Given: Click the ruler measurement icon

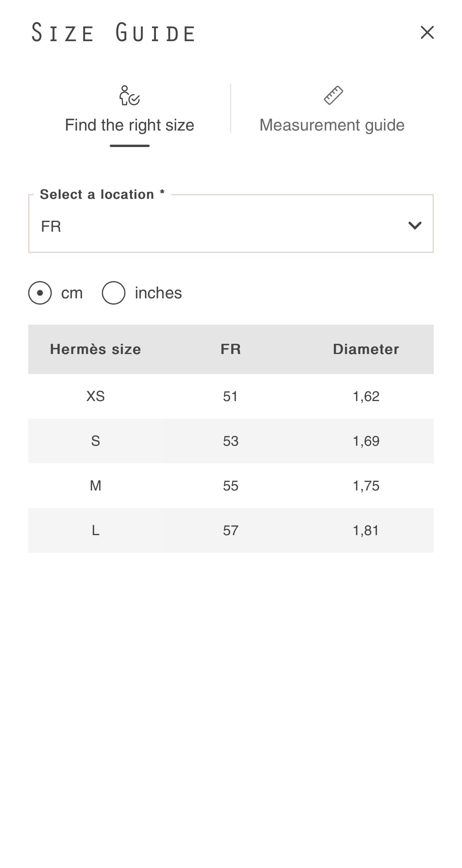Looking at the screenshot, I should (333, 95).
